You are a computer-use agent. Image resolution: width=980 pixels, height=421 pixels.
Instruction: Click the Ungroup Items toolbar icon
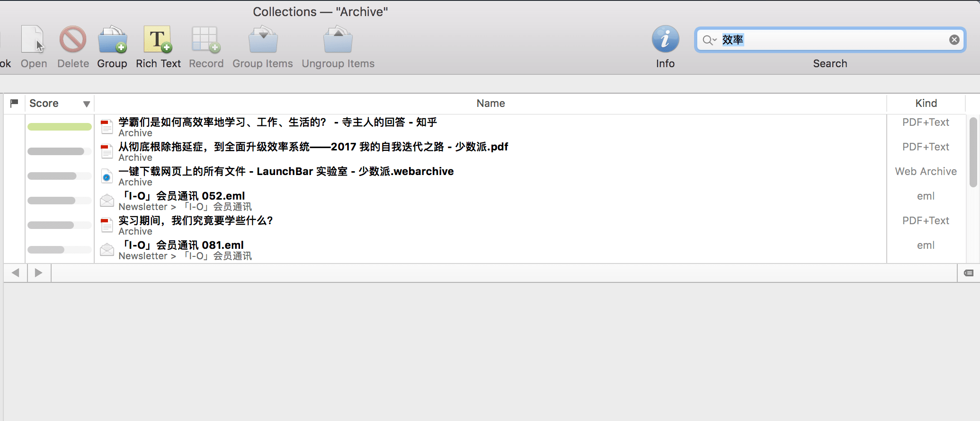(338, 40)
